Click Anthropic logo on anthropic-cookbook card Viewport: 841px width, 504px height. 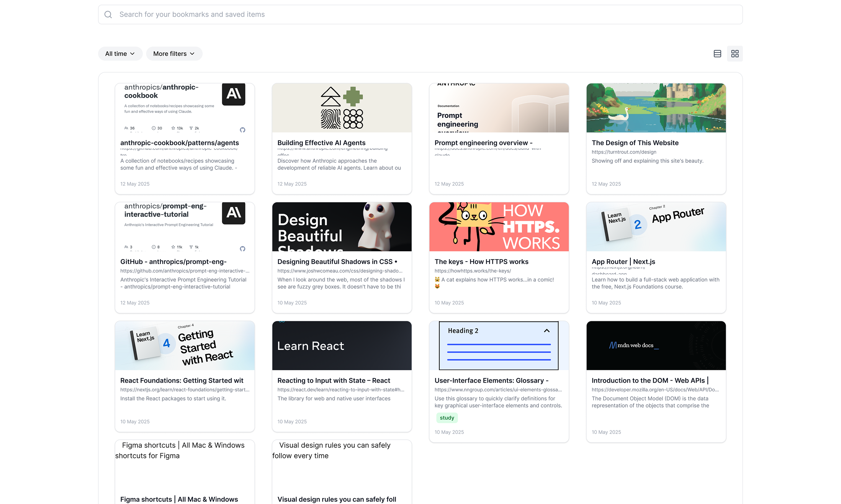[x=233, y=94]
